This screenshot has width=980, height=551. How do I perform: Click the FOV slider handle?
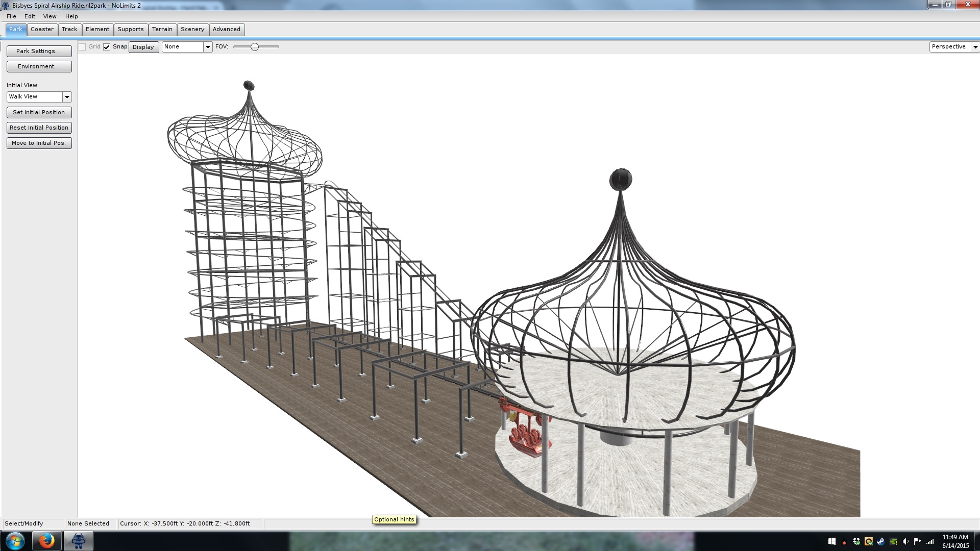coord(254,47)
